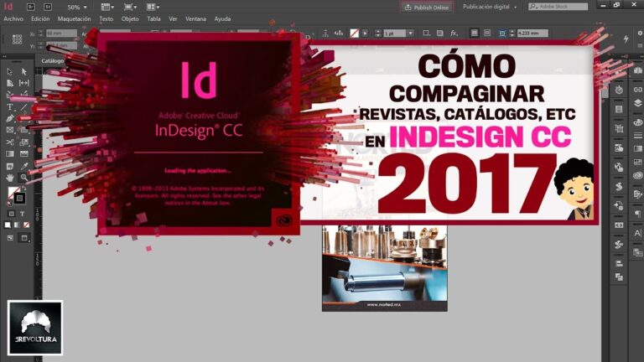
Task: Open the Tabla menu
Action: 153,19
